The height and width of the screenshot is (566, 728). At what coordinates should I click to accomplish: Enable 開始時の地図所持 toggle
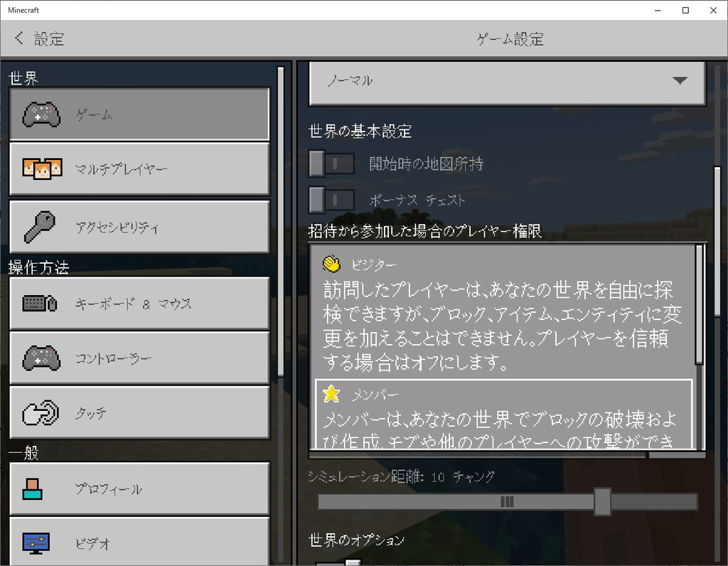click(x=331, y=164)
